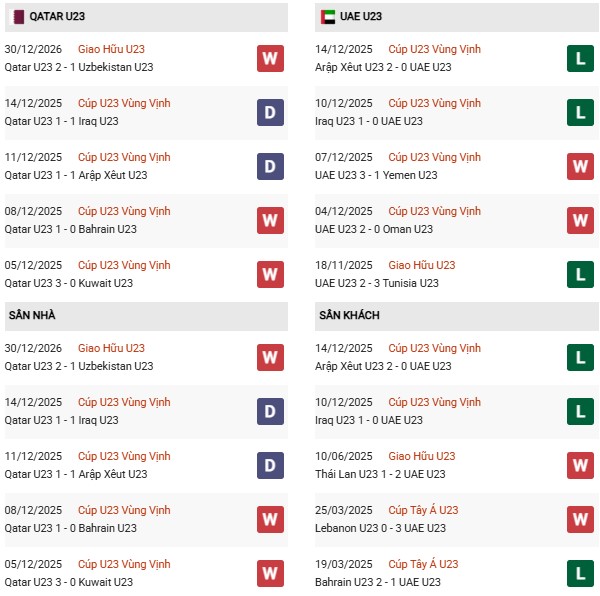Open the SÂN NHÀ section header
The image size is (600, 596).
point(32,315)
